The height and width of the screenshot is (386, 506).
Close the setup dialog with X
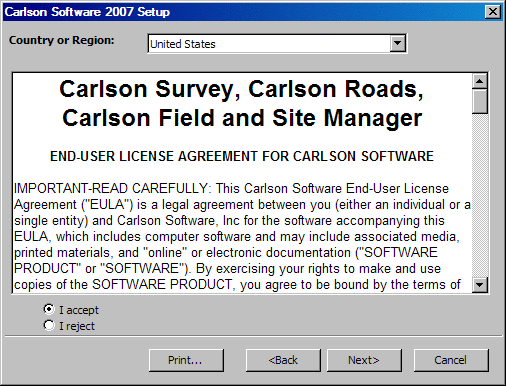coord(493,12)
